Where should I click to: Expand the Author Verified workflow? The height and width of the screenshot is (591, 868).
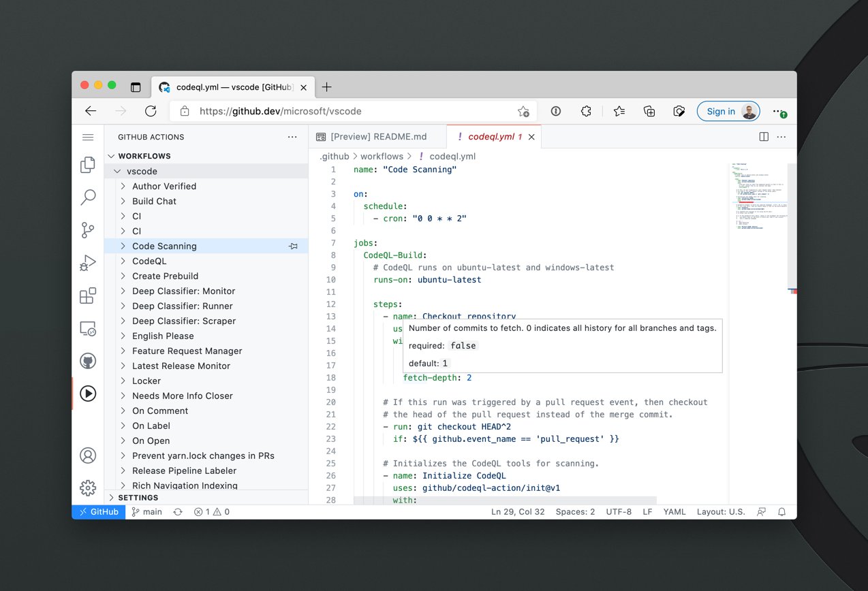pos(123,187)
